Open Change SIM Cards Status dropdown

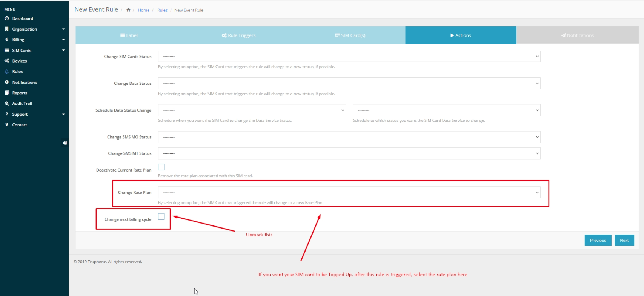click(x=349, y=57)
